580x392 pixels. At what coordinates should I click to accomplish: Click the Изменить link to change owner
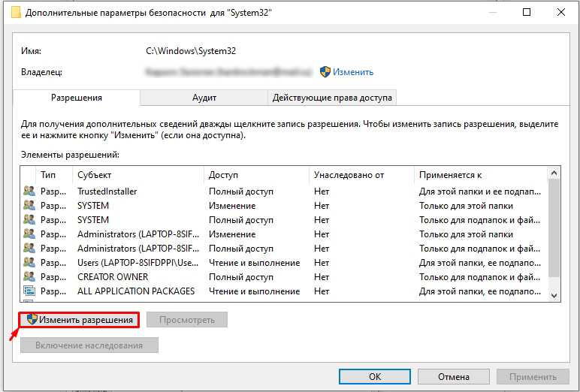353,72
